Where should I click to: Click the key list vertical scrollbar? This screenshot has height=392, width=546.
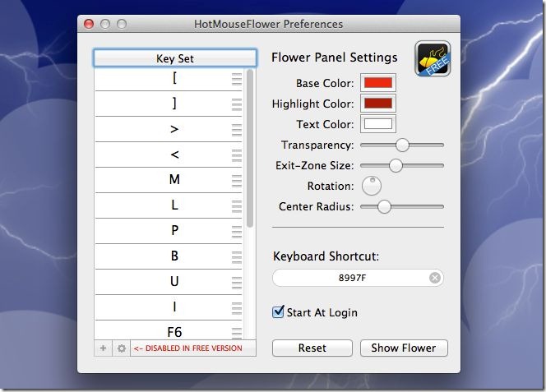pos(249,149)
